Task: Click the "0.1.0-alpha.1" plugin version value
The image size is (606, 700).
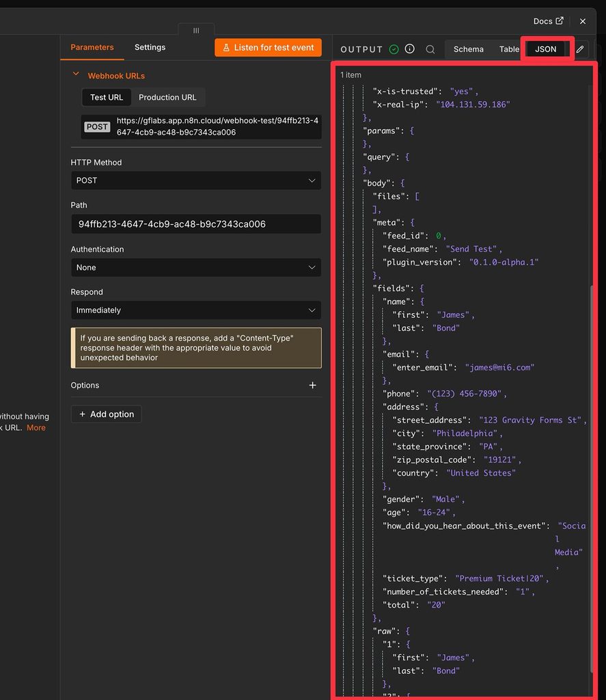Action: pyautogui.click(x=504, y=262)
